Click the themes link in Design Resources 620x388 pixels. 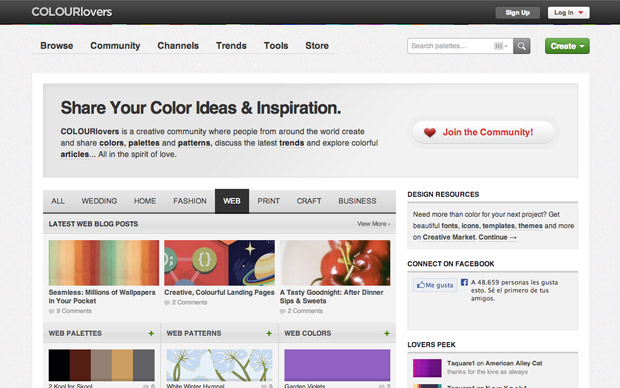click(530, 226)
